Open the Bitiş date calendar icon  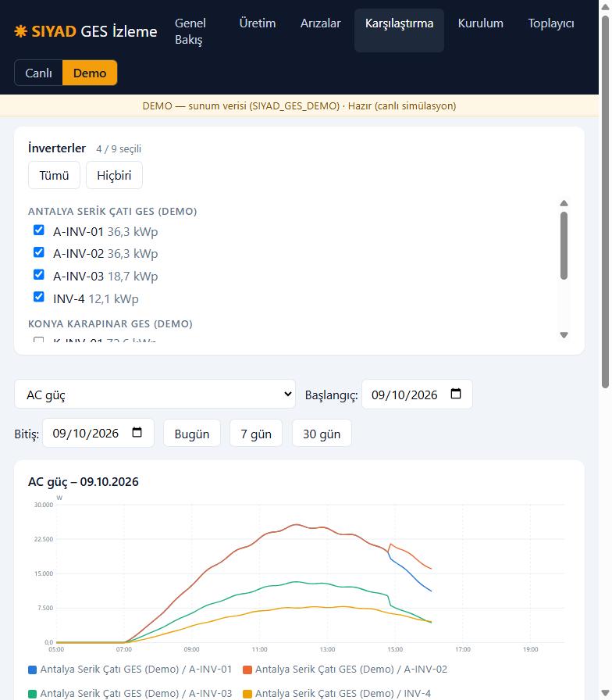click(x=137, y=432)
